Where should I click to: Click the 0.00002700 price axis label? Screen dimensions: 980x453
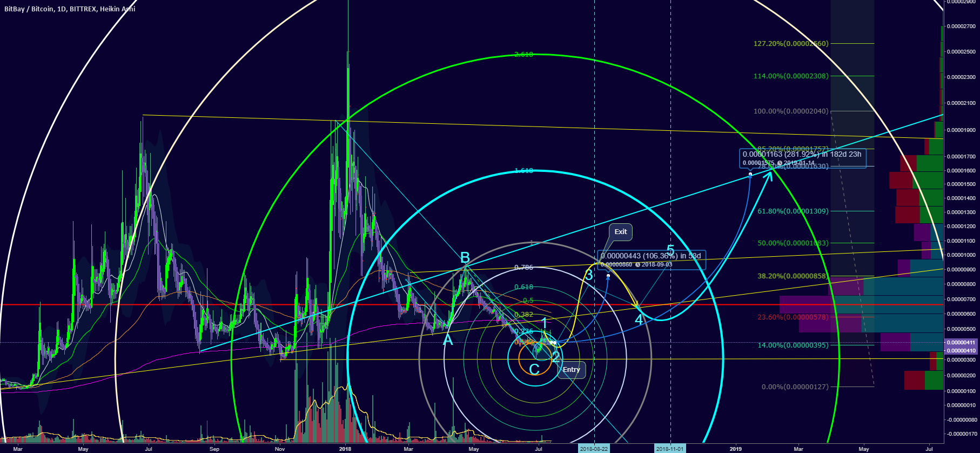[x=962, y=26]
